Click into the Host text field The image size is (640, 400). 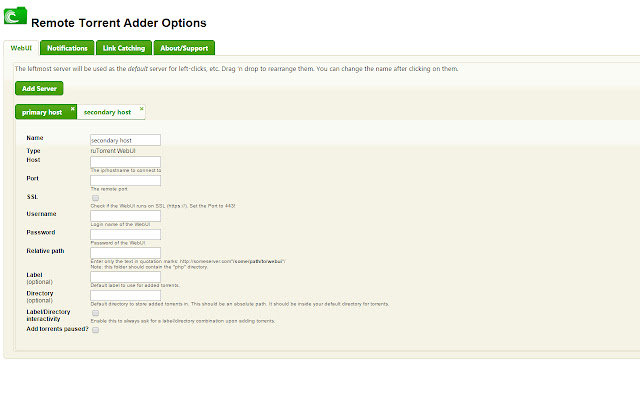pyautogui.click(x=125, y=161)
